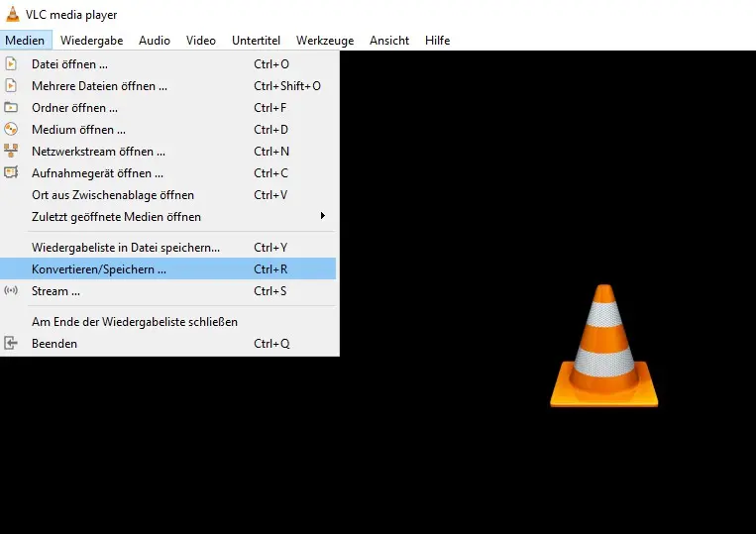Click the large VLC cone in video area
The width and height of the screenshot is (756, 534).
click(603, 347)
